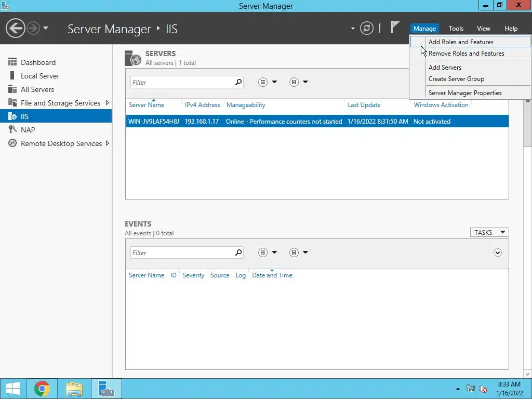Click Events save query icon
The width and height of the screenshot is (532, 399).
pos(294,252)
